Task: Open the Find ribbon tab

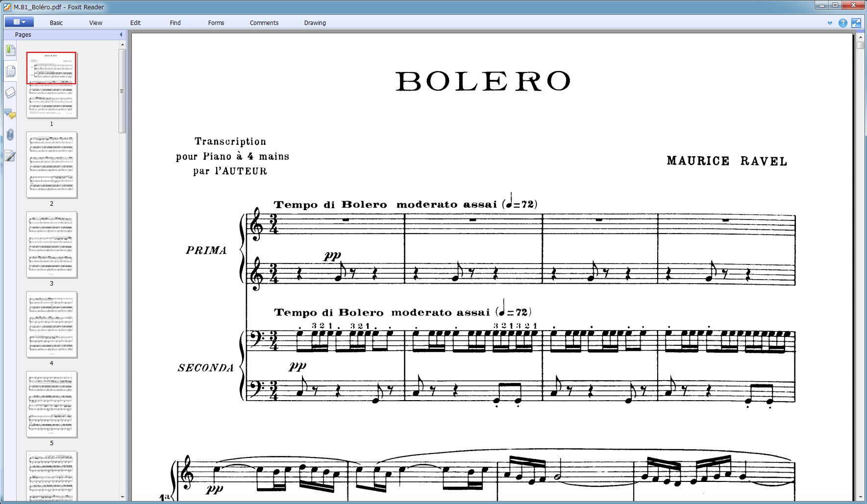Action: tap(175, 23)
